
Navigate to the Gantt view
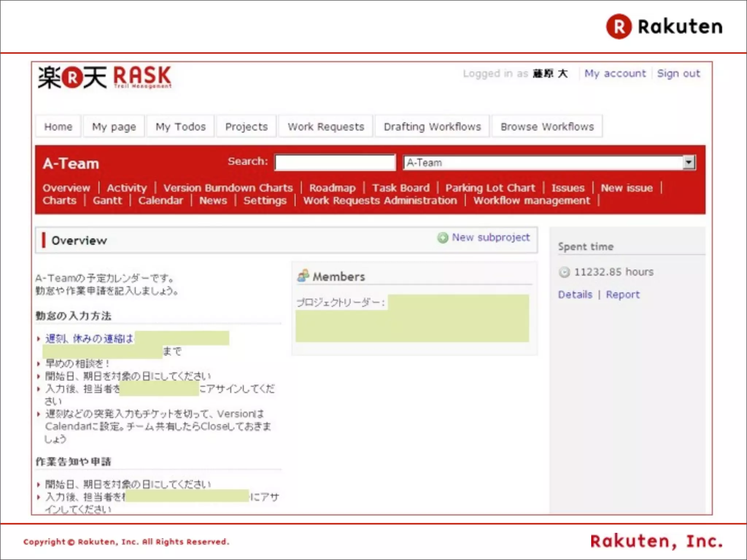coord(107,201)
